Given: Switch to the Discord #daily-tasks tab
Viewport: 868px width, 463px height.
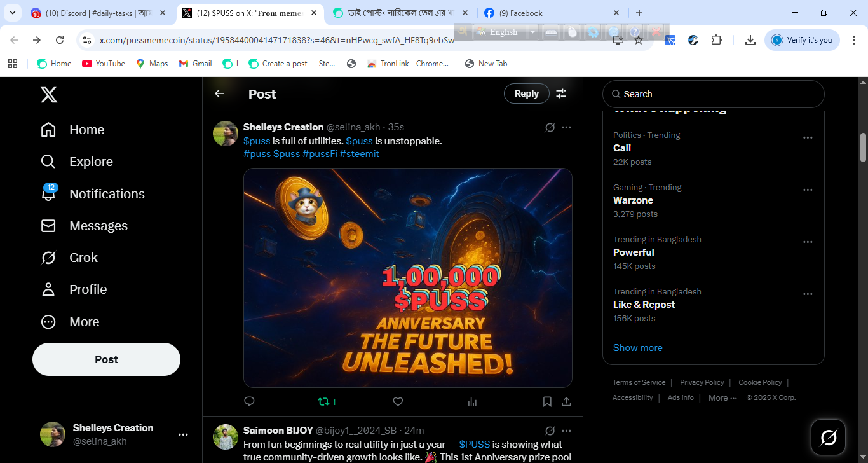Looking at the screenshot, I should [98, 13].
